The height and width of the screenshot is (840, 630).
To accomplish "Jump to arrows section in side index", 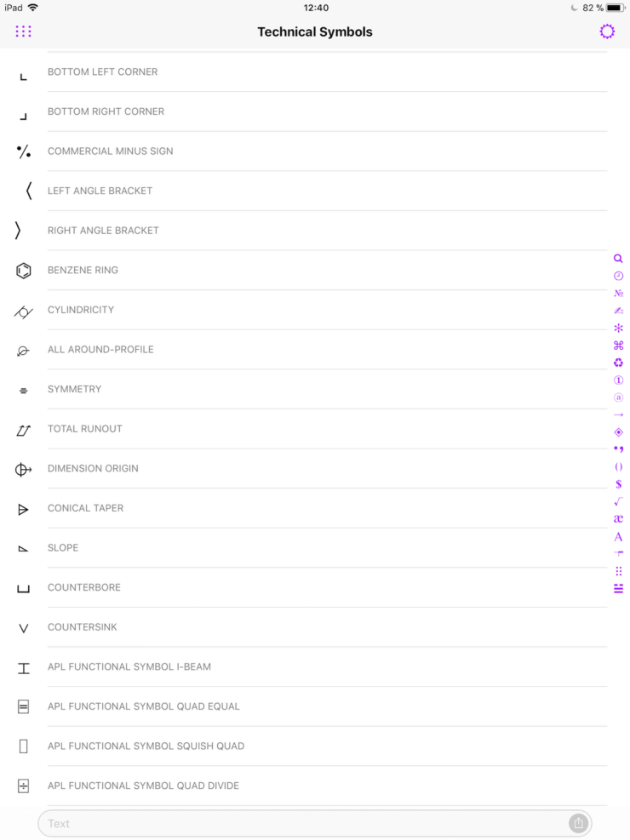I will (618, 414).
